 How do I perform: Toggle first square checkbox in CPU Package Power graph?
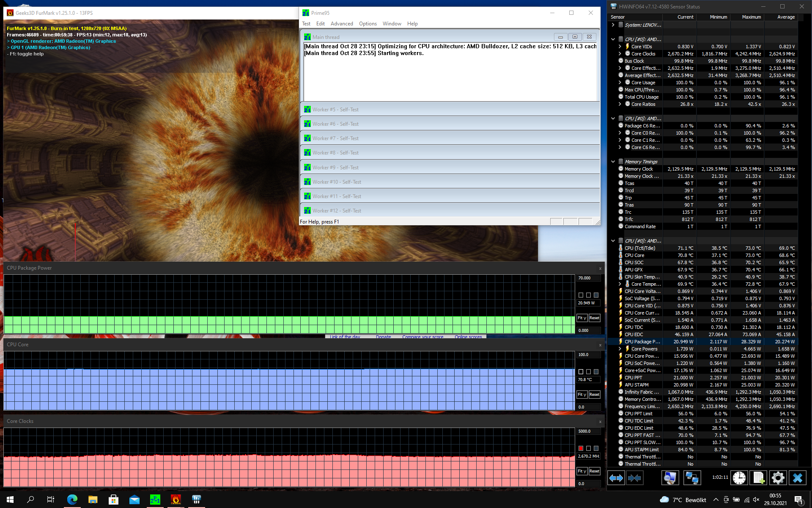click(581, 295)
